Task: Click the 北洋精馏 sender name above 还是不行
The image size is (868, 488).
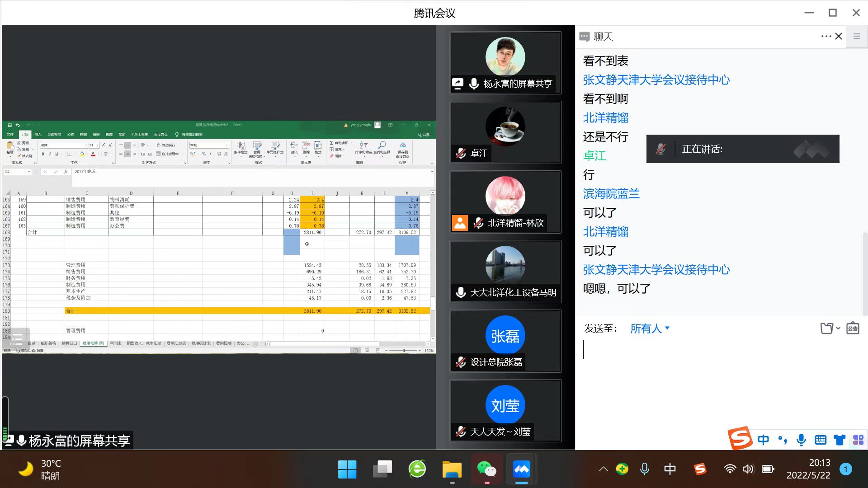Action: tap(606, 118)
